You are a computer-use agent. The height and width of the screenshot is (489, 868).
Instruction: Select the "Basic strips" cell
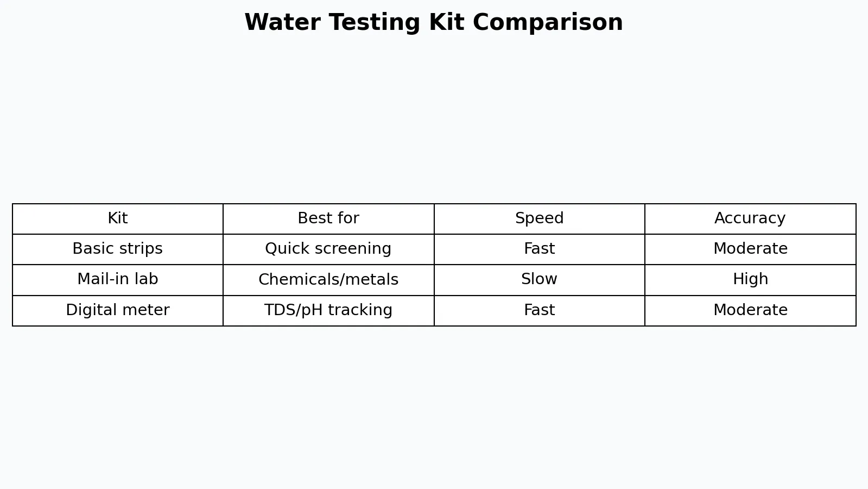point(118,249)
